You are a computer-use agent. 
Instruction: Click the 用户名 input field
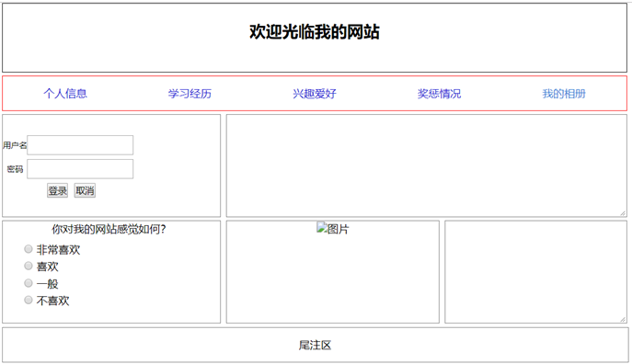pyautogui.click(x=80, y=145)
